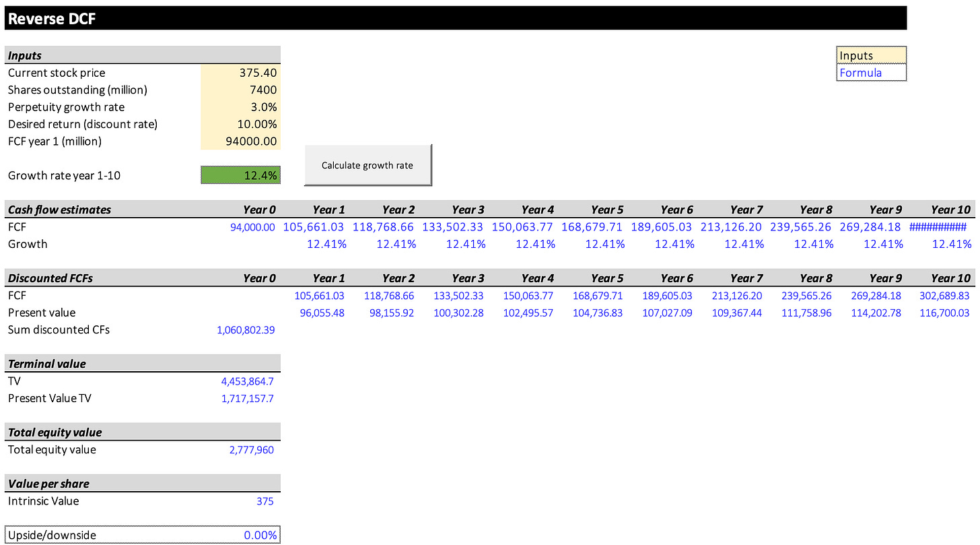Select the TV value 4,453,864.7
Viewport: 980px width, 545px height.
pos(247,381)
